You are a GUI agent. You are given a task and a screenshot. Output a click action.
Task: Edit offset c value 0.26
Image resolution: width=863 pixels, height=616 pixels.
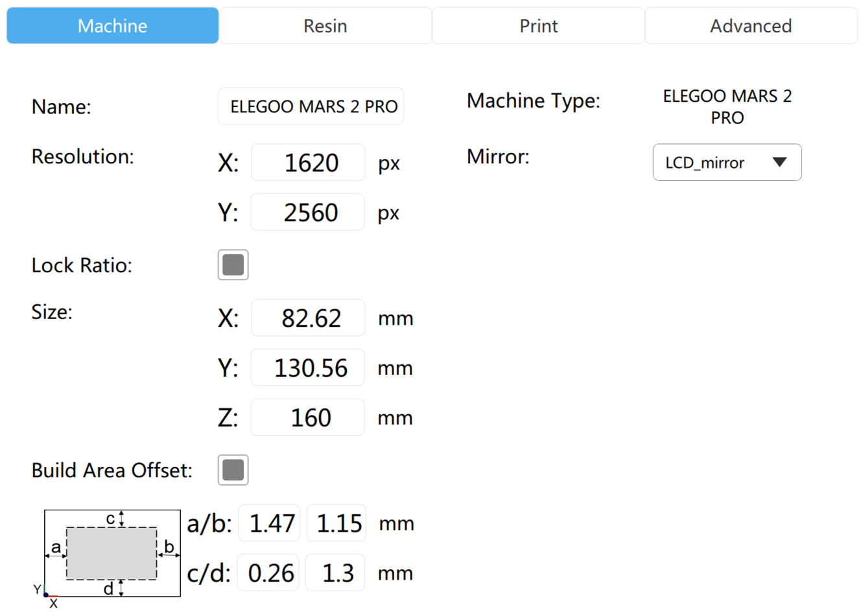click(268, 573)
